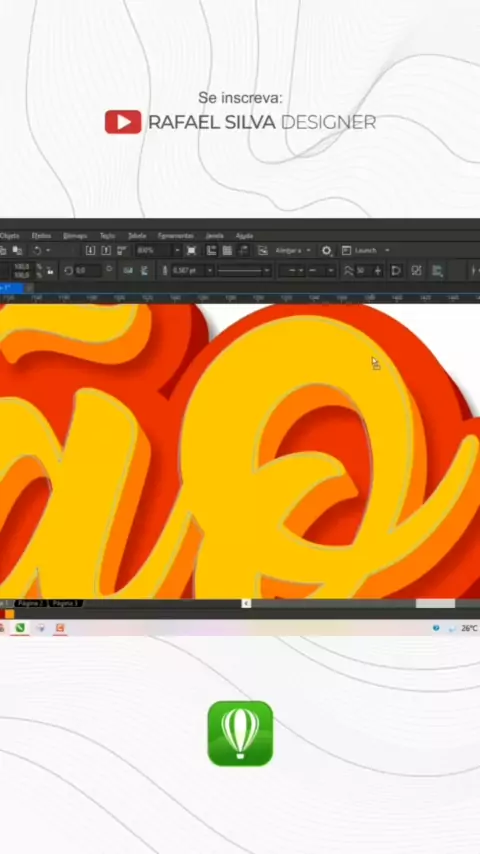Toggle the lock ratio padlock
This screenshot has height=854, width=480.
click(50, 270)
